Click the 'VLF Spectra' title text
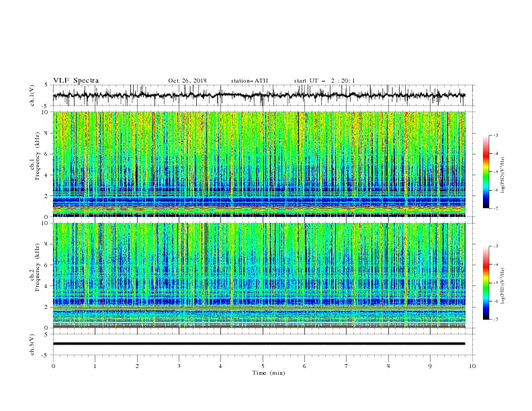The width and height of the screenshot is (532, 411). (76, 81)
